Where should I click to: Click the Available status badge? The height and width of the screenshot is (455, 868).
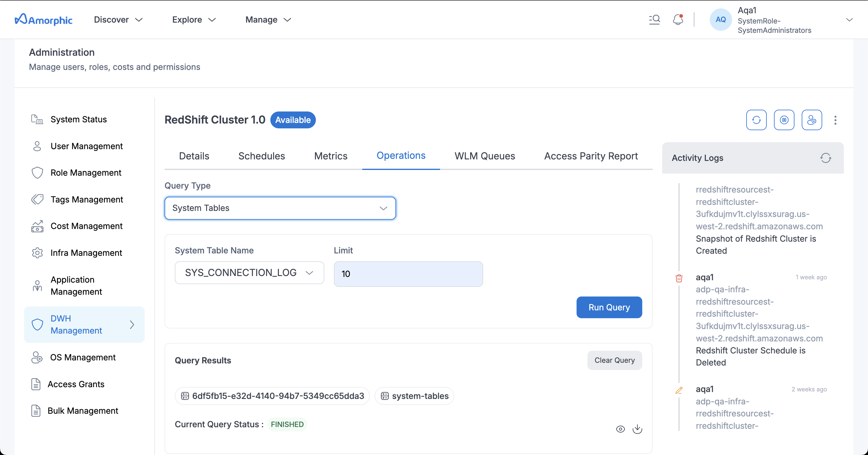pos(293,120)
